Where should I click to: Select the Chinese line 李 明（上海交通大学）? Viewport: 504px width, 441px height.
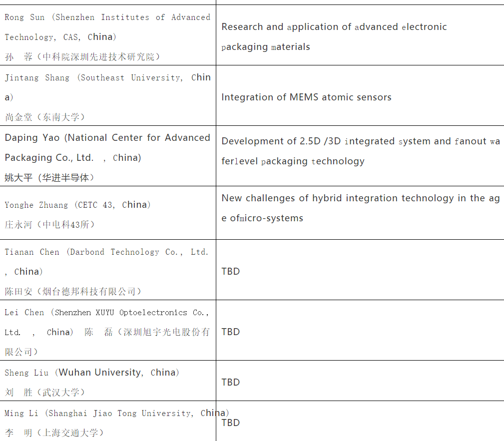point(54,433)
